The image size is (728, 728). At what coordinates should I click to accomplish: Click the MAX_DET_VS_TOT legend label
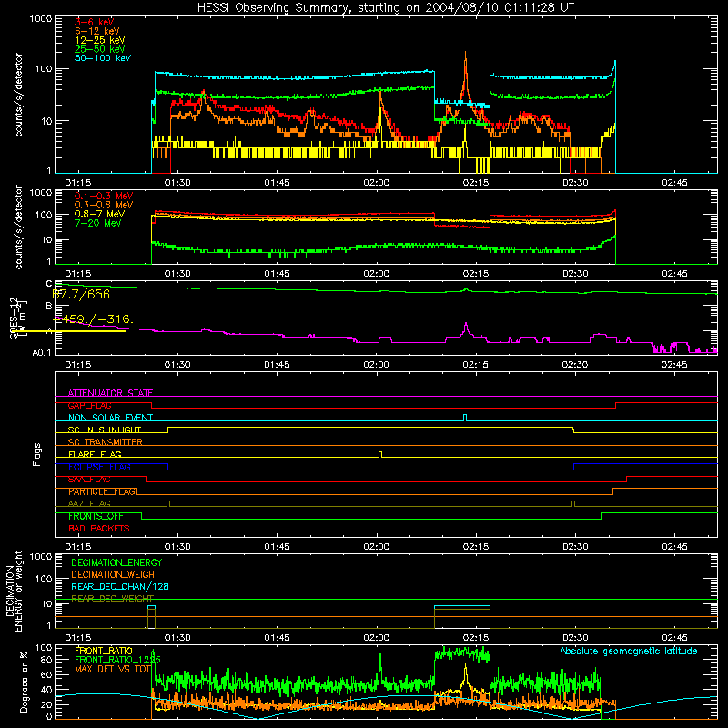coord(113,669)
